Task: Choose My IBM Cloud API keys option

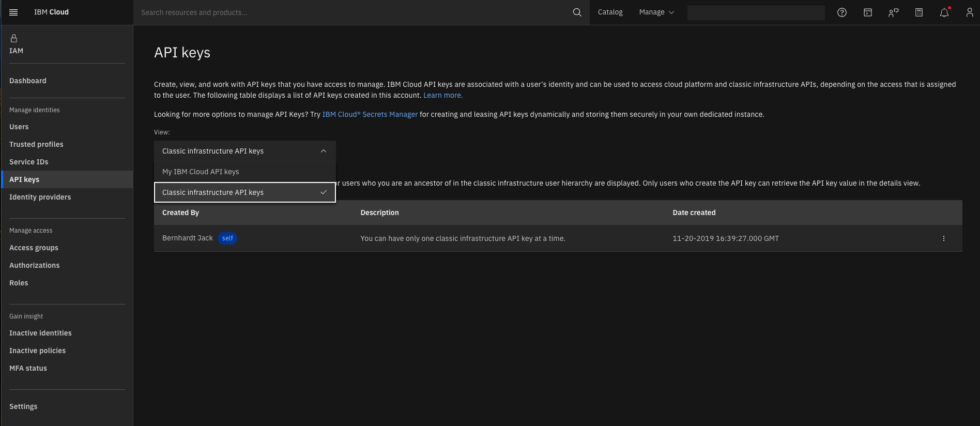Action: click(x=245, y=172)
